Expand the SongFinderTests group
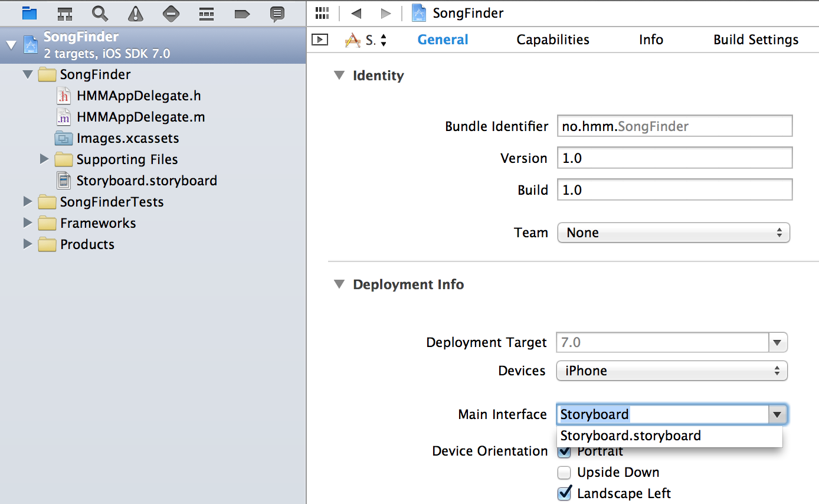The width and height of the screenshot is (819, 504). [28, 201]
